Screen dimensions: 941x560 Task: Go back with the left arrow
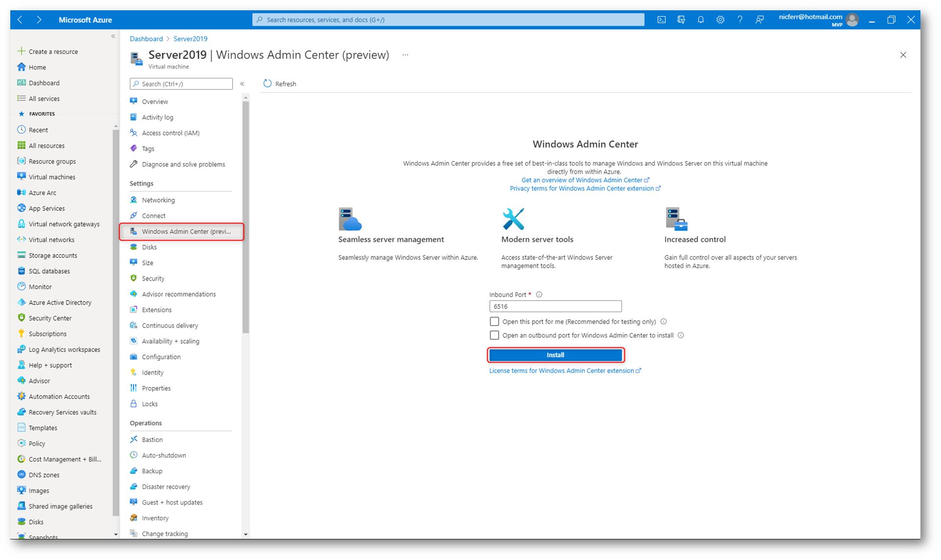coord(20,20)
